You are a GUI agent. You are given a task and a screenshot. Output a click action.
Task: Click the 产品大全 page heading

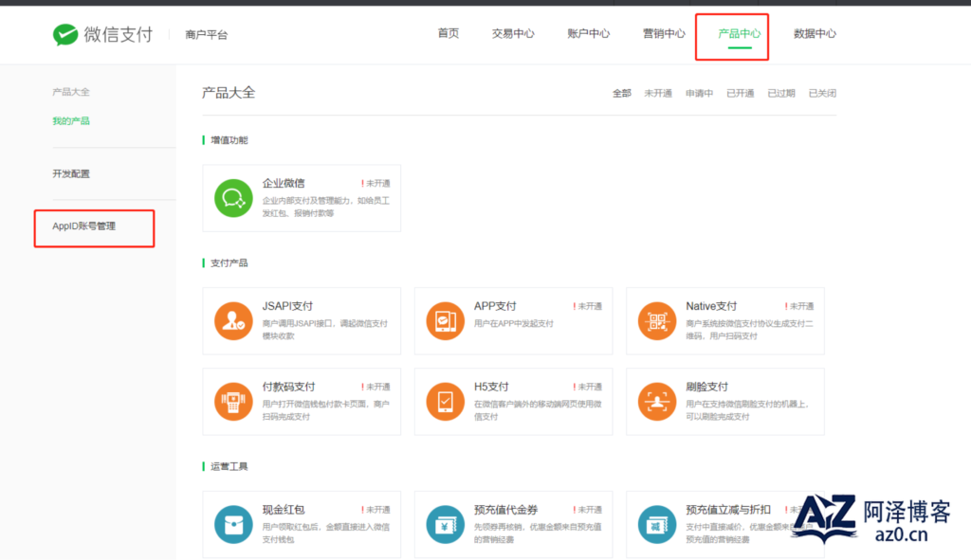point(229,93)
